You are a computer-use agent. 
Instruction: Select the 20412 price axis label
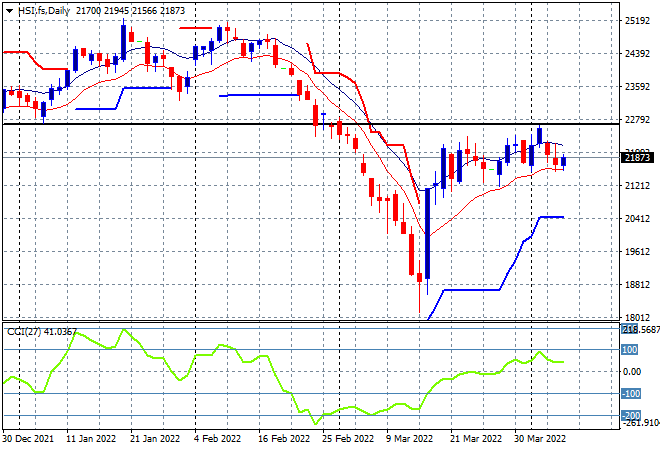pyautogui.click(x=637, y=218)
